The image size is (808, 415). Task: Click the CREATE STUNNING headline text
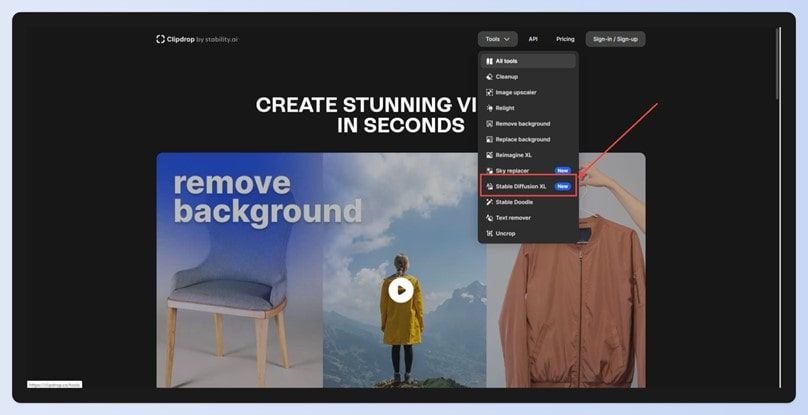[x=367, y=114]
